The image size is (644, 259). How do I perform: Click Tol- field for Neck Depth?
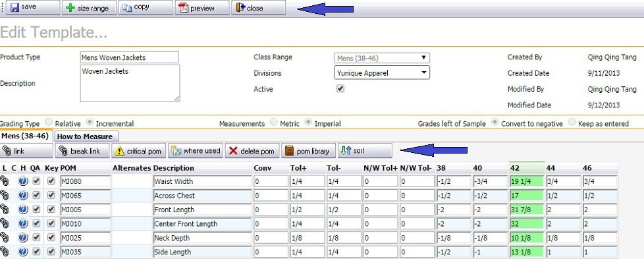pos(344,238)
